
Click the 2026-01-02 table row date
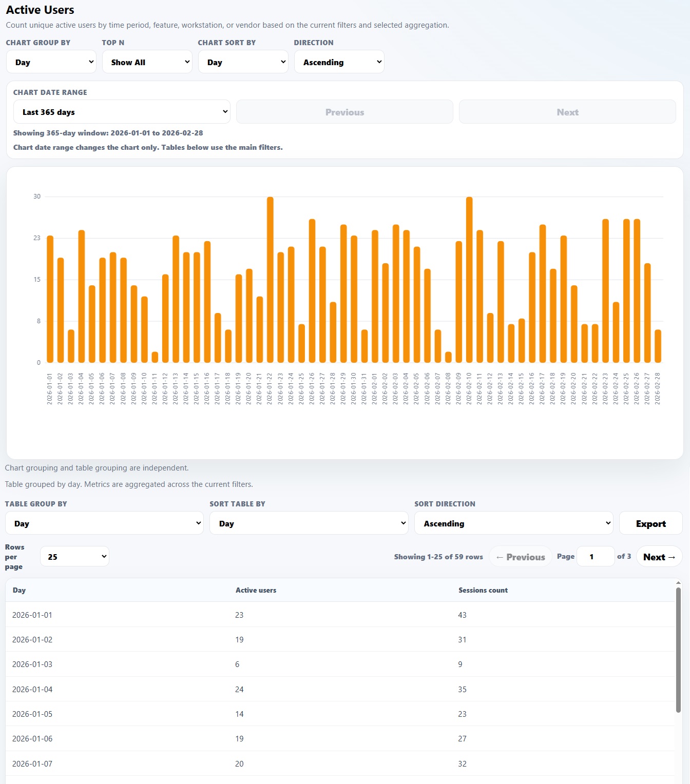coord(32,639)
